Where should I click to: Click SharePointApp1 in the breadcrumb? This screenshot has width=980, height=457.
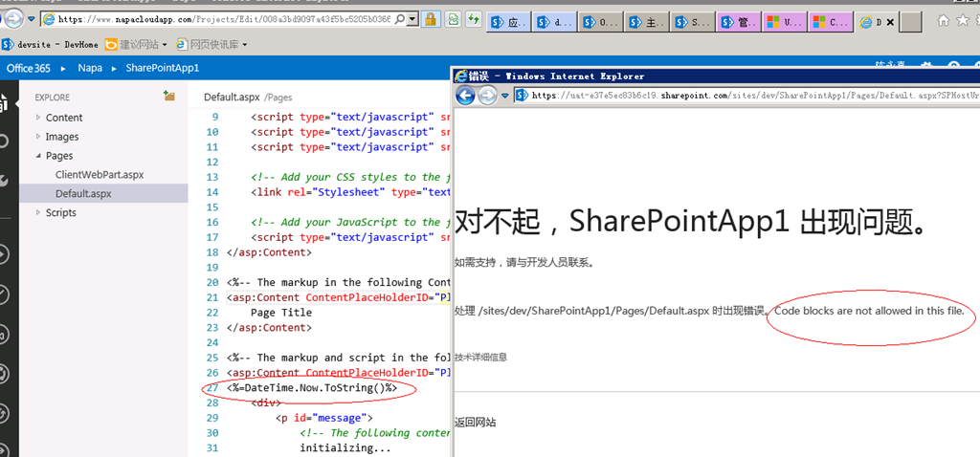tap(163, 68)
